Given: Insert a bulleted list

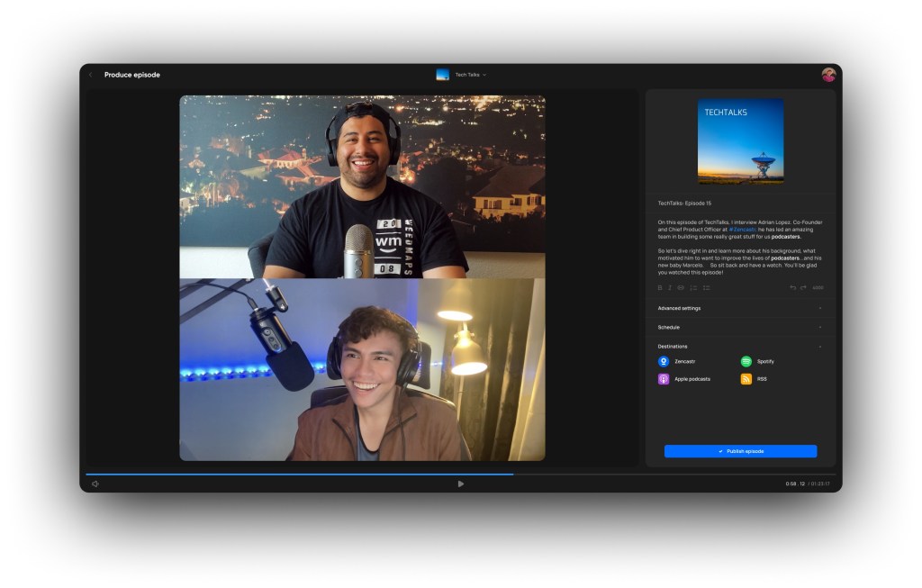Looking at the screenshot, I should point(706,288).
